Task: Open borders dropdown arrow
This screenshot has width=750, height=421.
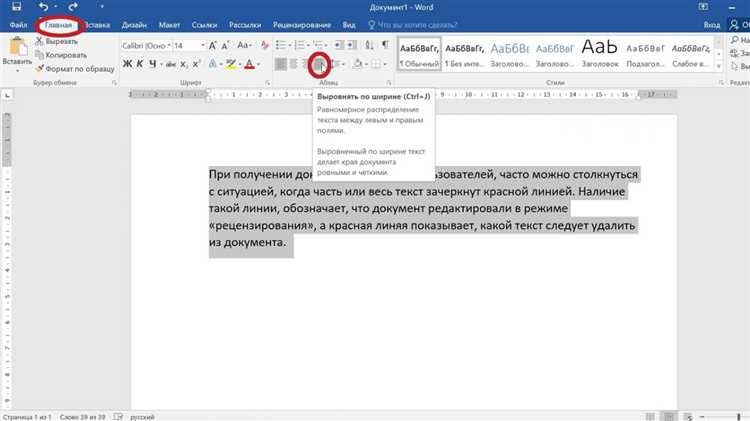Action: click(x=385, y=65)
